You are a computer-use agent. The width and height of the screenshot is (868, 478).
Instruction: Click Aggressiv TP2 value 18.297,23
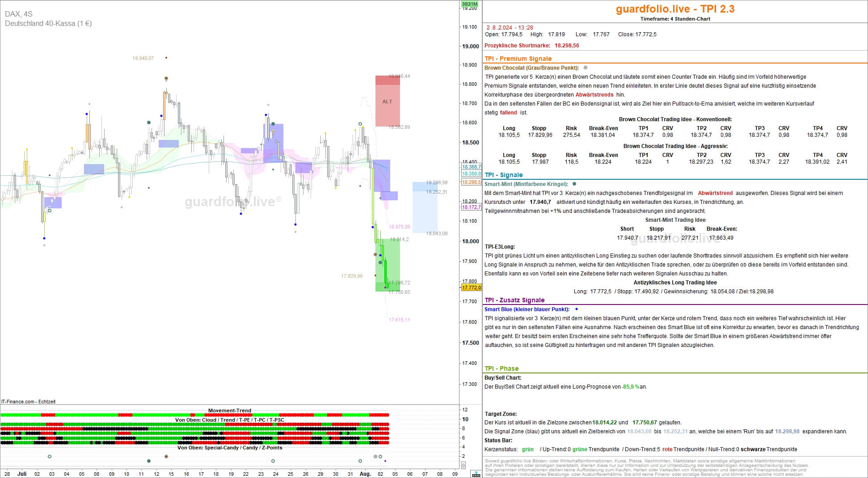[x=701, y=161]
